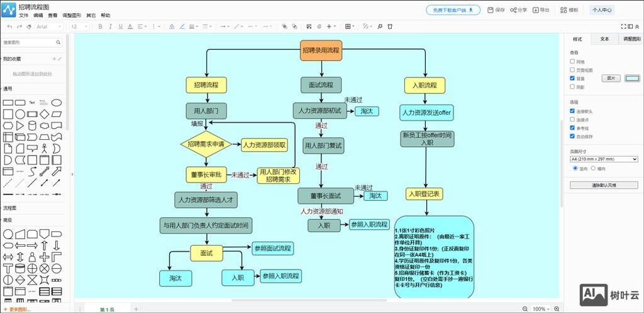
Task: Uncheck the auto-save (自动保存) checkbox
Action: [572, 136]
